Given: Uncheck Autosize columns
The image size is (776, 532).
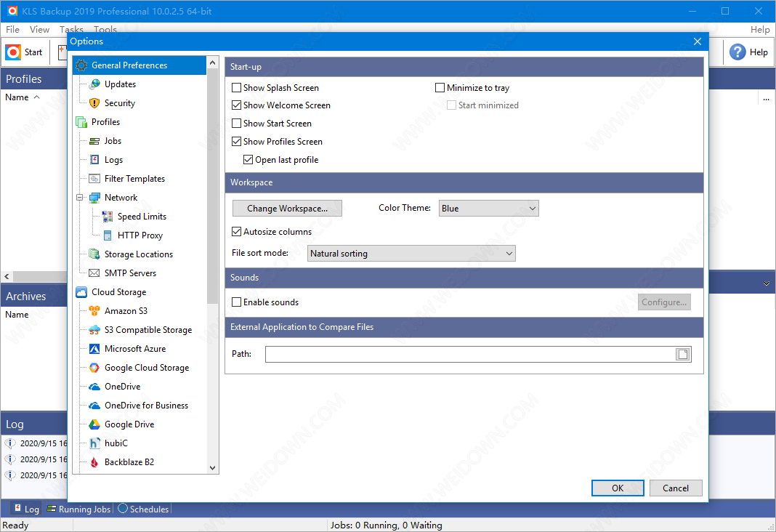Looking at the screenshot, I should [x=237, y=232].
